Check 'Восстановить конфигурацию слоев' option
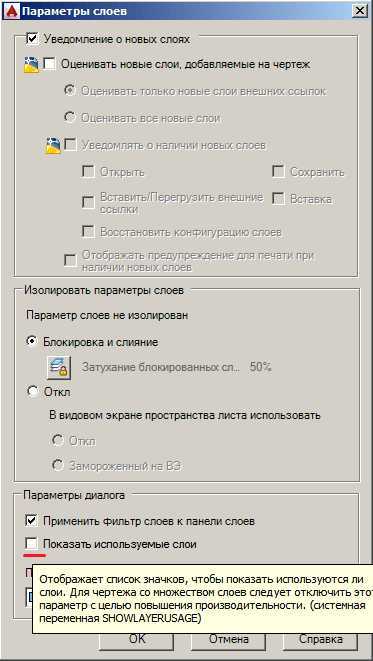The width and height of the screenshot is (373, 661). pyautogui.click(x=88, y=232)
